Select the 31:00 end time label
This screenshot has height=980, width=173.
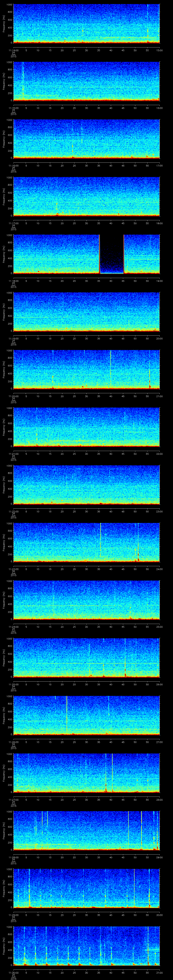(160, 972)
